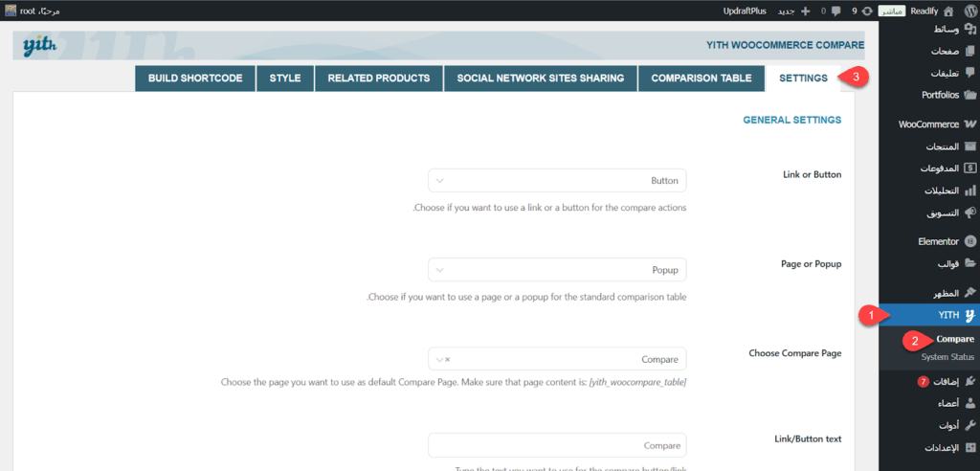Expand the Page or Popup dropdown
Image resolution: width=980 pixels, height=471 pixels.
[557, 270]
